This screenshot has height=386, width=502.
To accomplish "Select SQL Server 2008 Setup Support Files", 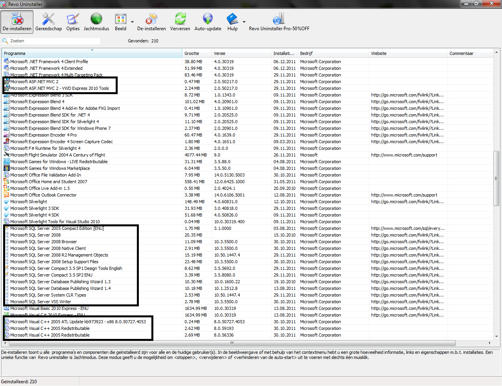I will tap(54, 262).
